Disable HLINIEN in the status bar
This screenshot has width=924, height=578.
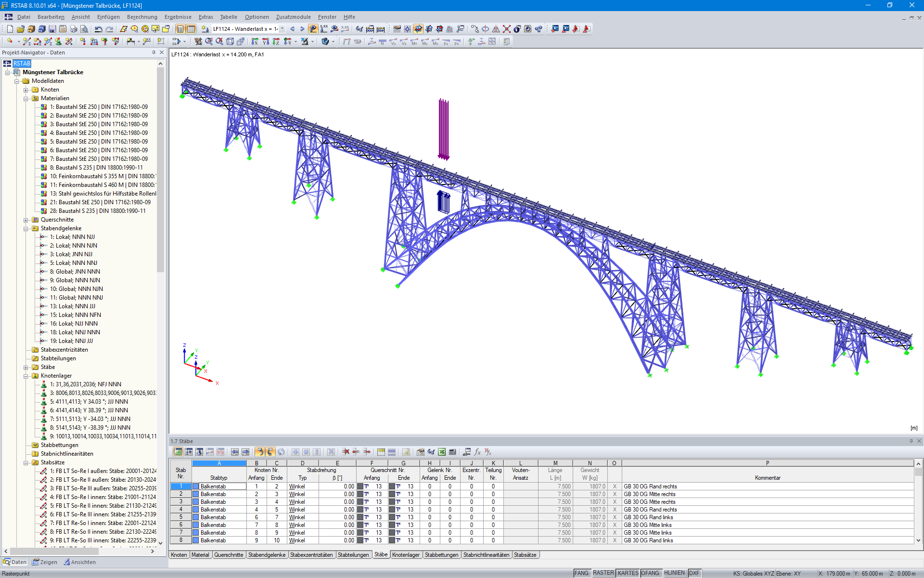675,573
